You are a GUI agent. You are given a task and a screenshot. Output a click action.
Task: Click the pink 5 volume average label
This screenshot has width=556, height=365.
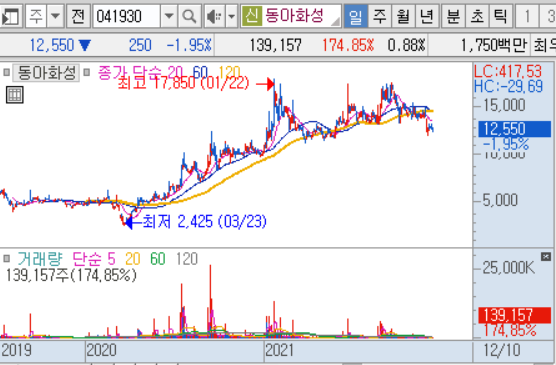tap(111, 259)
